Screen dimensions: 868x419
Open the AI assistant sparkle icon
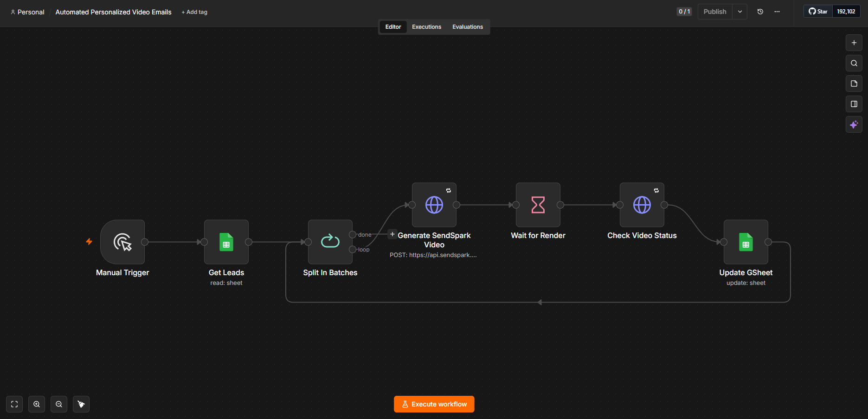(x=854, y=124)
